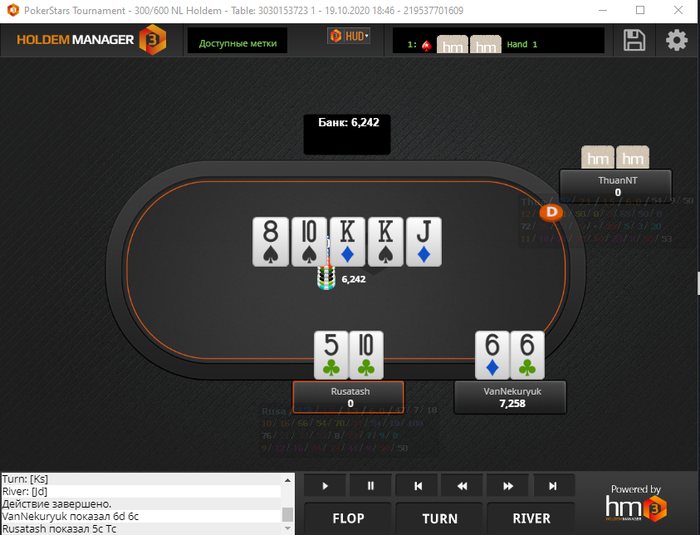Skip to the end of the hand
Screen dimensions: 700x535
pyautogui.click(x=553, y=485)
